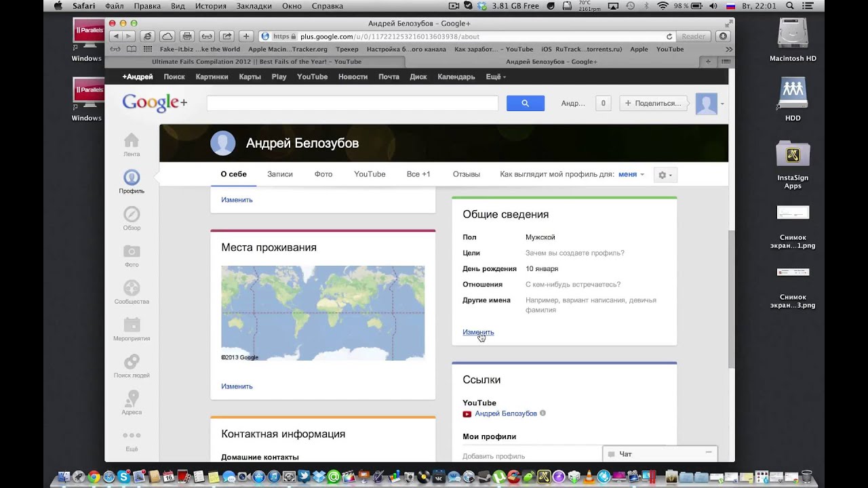
Task: Open the Мероприятия calendar icon
Action: tap(132, 325)
